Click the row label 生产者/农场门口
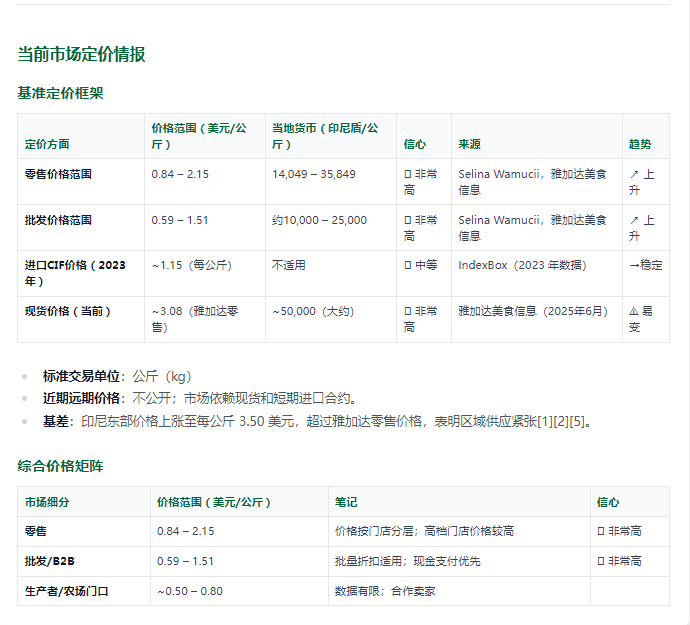The image size is (690, 625). [66, 591]
